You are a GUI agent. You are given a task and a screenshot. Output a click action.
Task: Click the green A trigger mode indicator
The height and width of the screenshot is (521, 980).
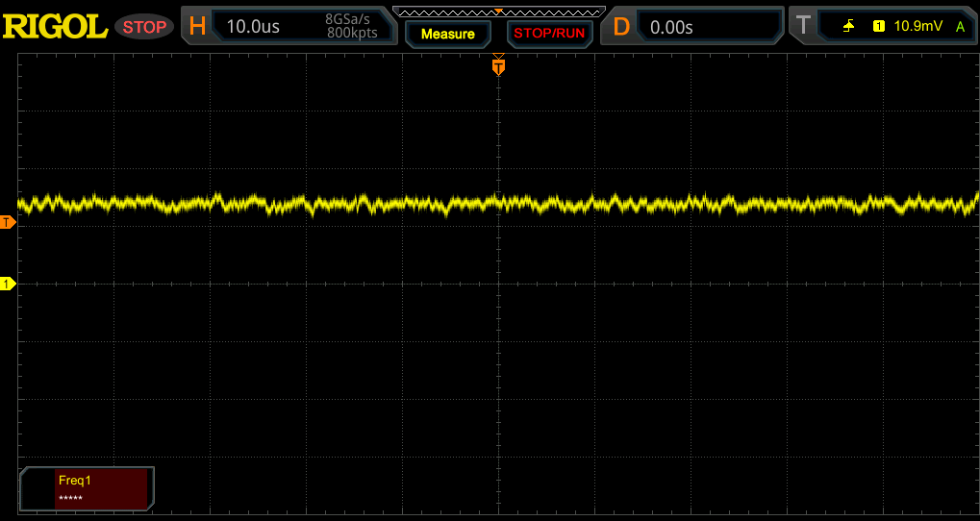[x=960, y=26]
